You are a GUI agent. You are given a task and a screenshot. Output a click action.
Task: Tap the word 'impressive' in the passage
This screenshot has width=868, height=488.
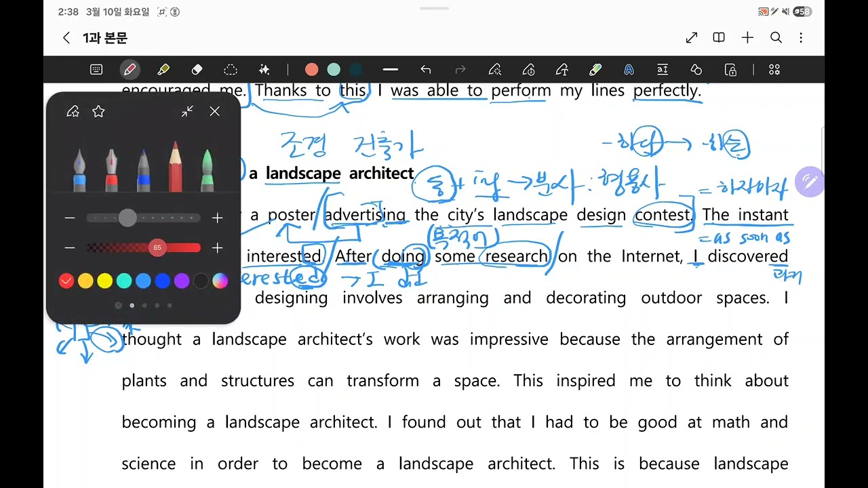click(x=509, y=340)
